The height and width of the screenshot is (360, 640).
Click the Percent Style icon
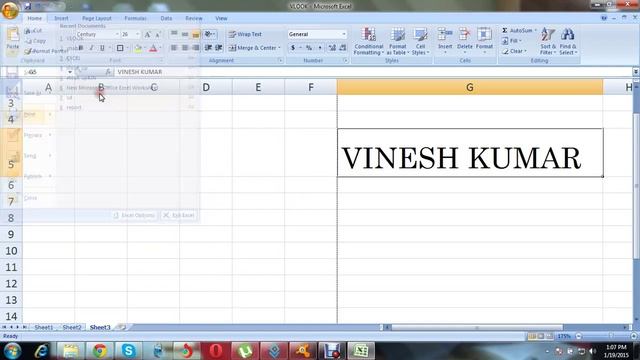309,48
